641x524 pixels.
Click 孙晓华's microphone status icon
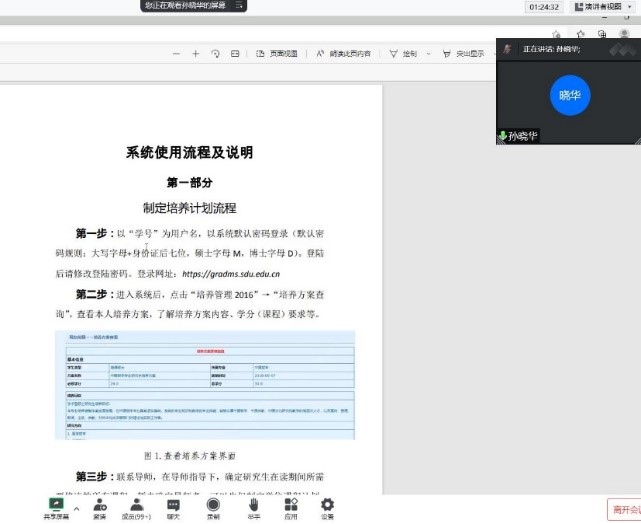pyautogui.click(x=503, y=135)
